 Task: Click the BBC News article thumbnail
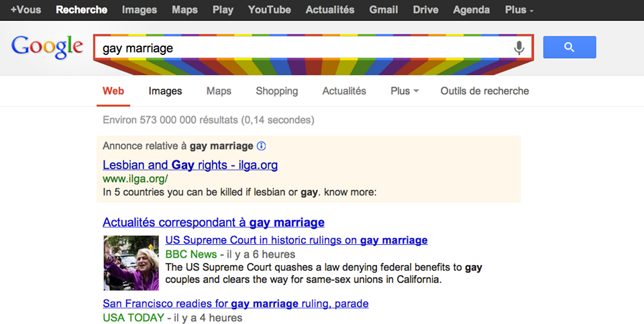pos(131,262)
